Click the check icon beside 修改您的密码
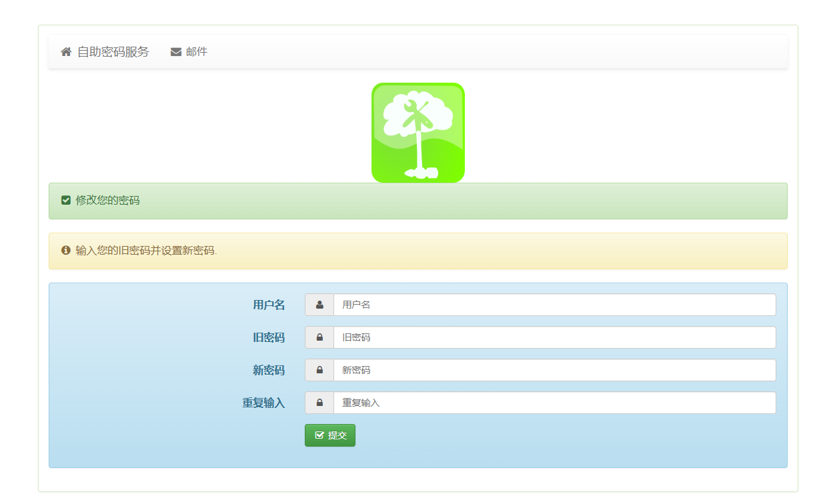 pos(66,200)
